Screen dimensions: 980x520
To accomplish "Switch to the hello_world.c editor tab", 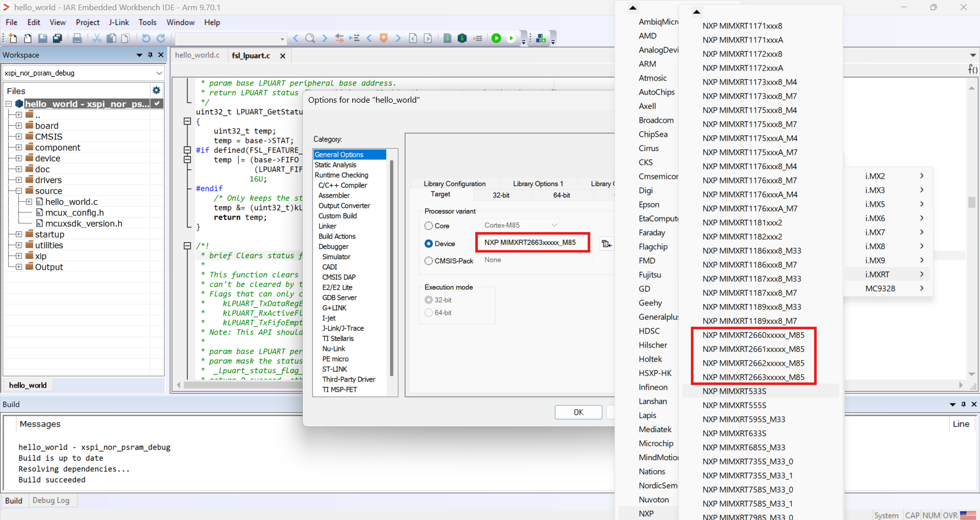I will 198,55.
